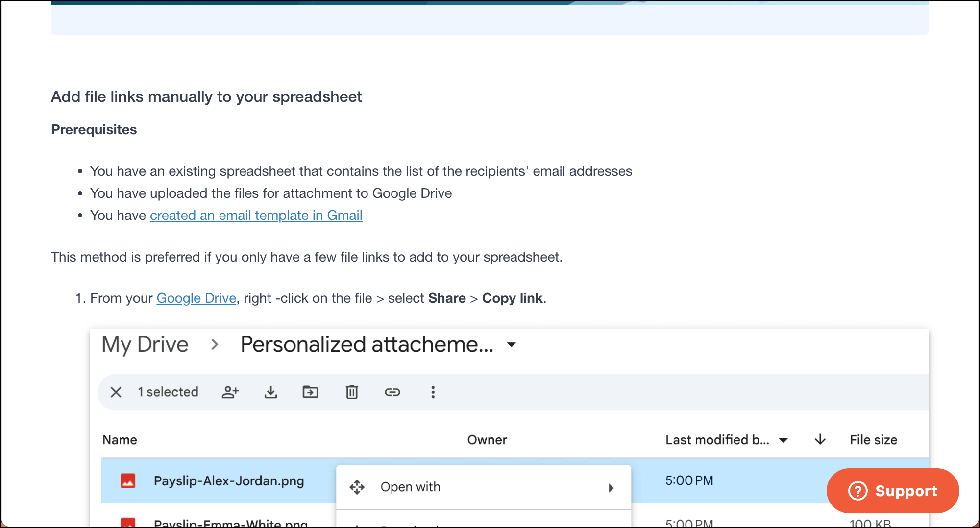Expand the Open with submenu arrow
This screenshot has width=980, height=528.
tap(611, 488)
